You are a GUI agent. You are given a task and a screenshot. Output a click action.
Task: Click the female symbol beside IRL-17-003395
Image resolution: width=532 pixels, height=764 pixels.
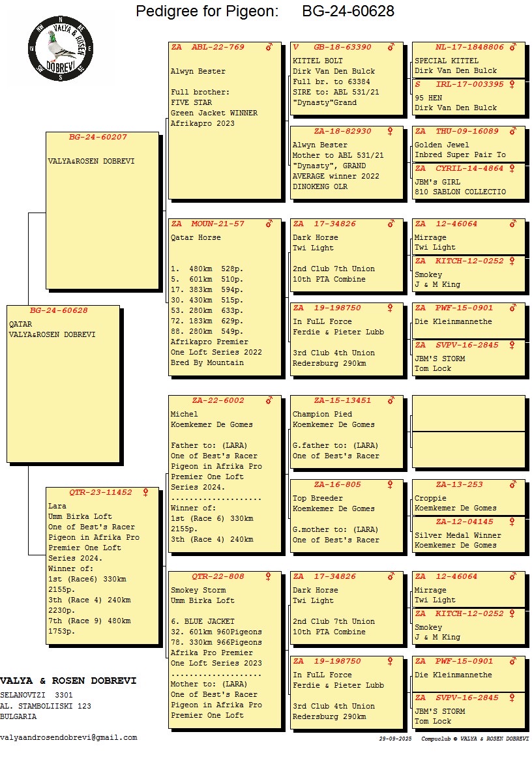click(x=512, y=85)
